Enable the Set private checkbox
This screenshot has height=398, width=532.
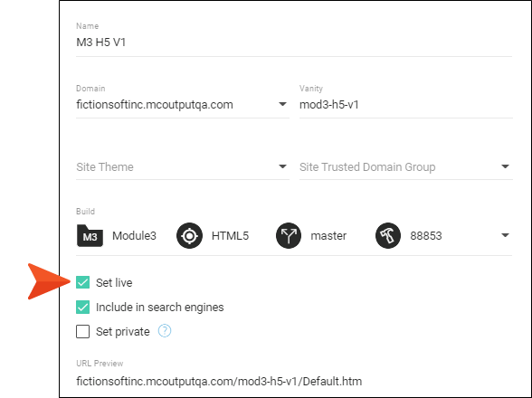[83, 331]
